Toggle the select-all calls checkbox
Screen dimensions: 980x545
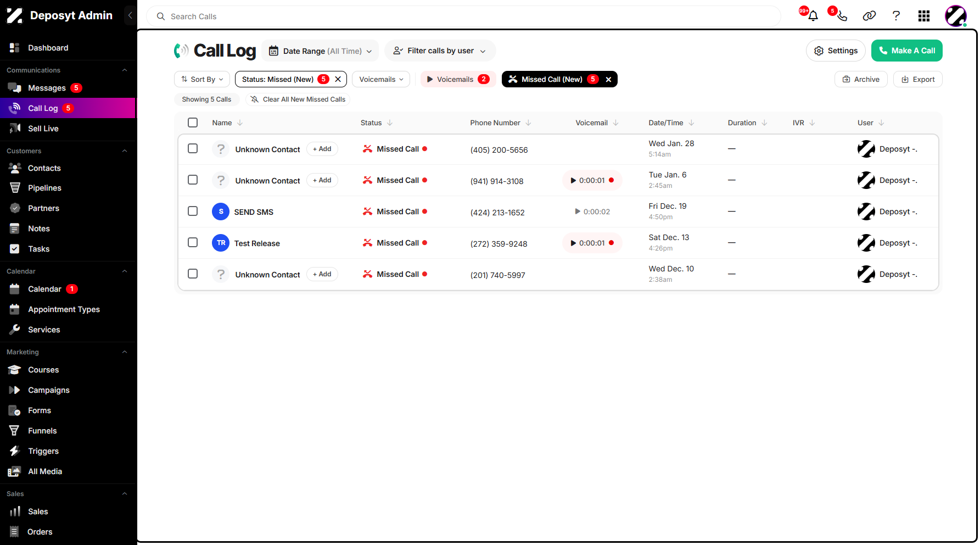click(x=193, y=123)
